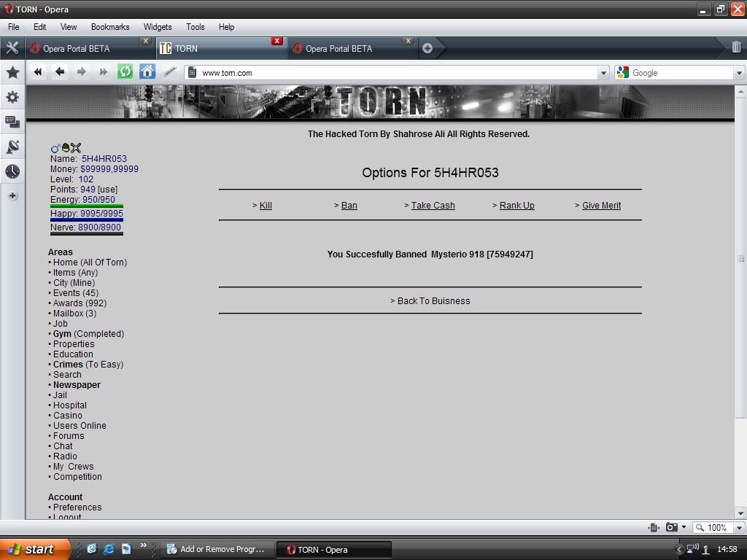The image size is (747, 560).
Task: Click the Fast Forward button
Action: (x=104, y=72)
